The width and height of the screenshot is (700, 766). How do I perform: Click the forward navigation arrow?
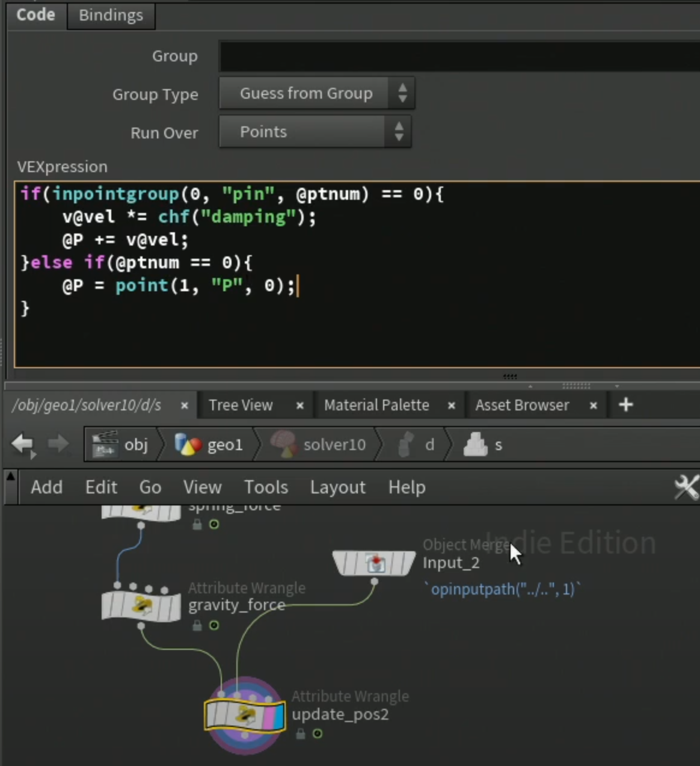tap(58, 445)
